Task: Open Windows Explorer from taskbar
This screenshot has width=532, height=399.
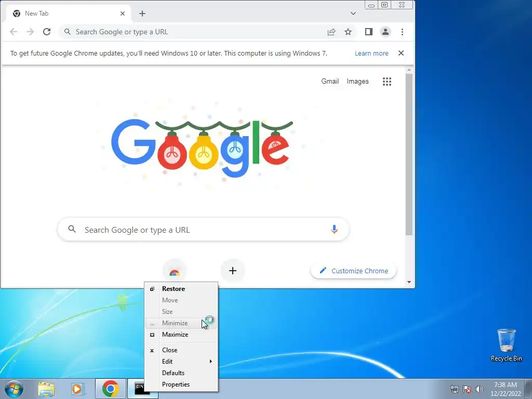Action: click(46, 389)
